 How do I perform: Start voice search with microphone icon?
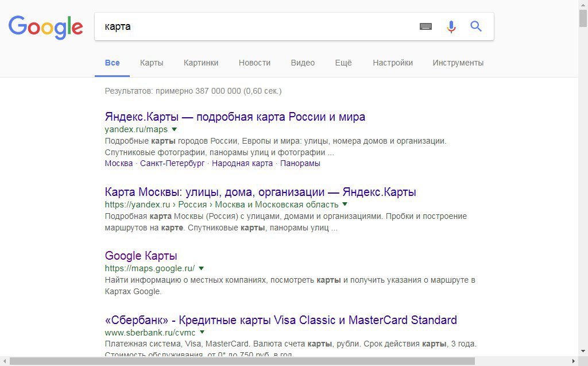click(x=451, y=26)
